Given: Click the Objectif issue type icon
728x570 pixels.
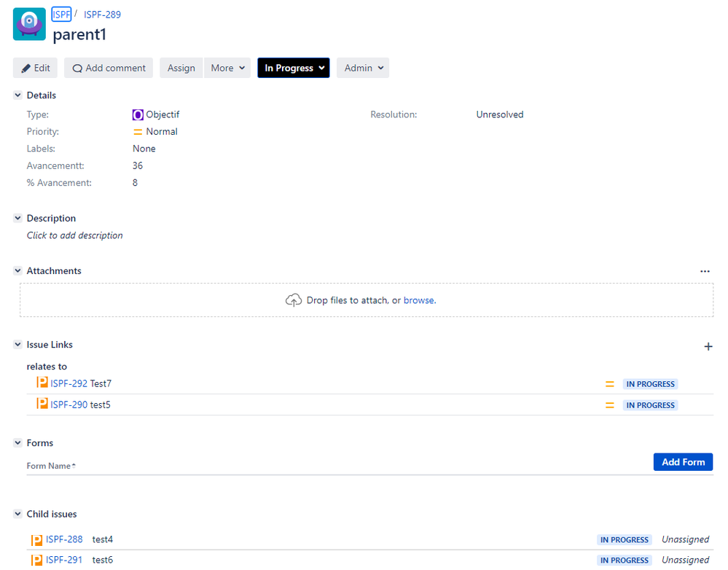Looking at the screenshot, I should click(x=138, y=114).
